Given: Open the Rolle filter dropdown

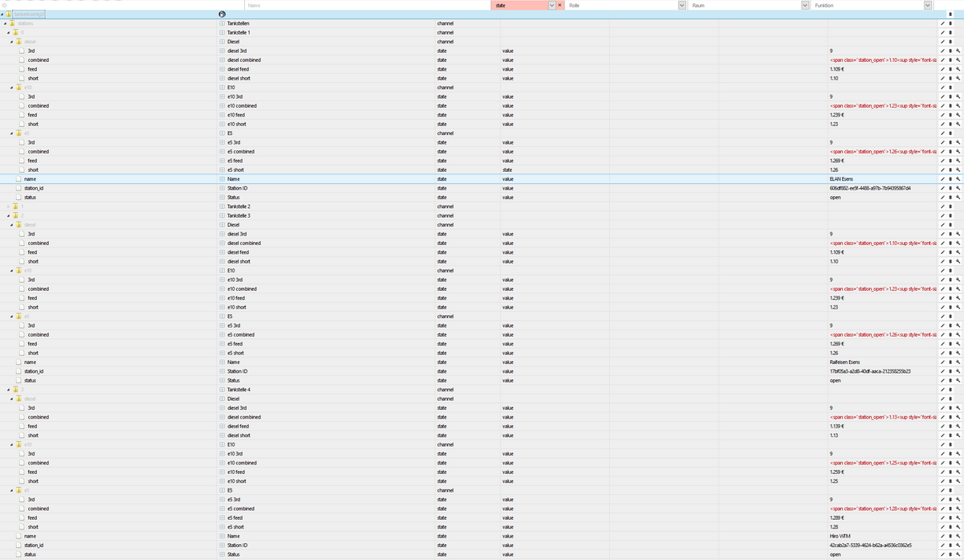Looking at the screenshot, I should pyautogui.click(x=682, y=6).
